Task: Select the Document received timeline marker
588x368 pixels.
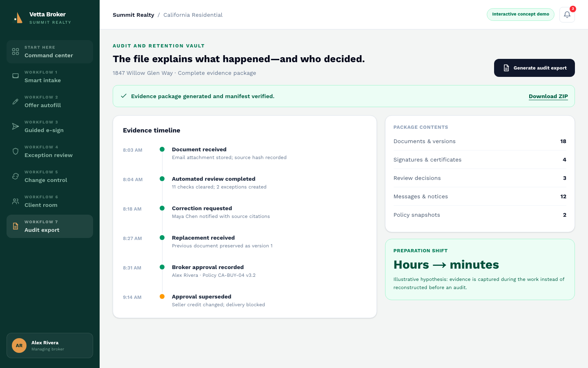Action: click(x=162, y=149)
